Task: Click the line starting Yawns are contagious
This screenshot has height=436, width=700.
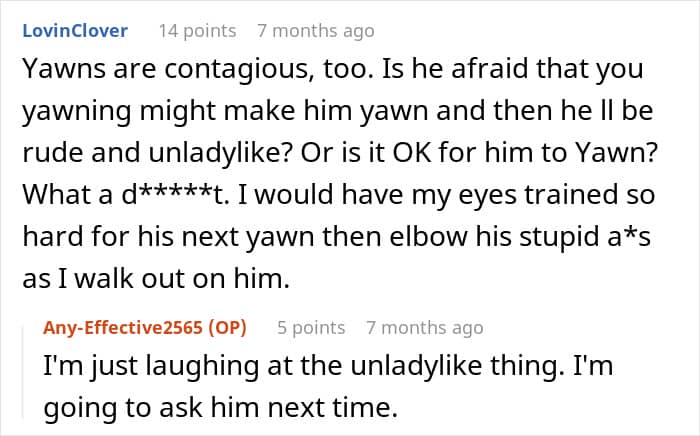Action: click(333, 69)
